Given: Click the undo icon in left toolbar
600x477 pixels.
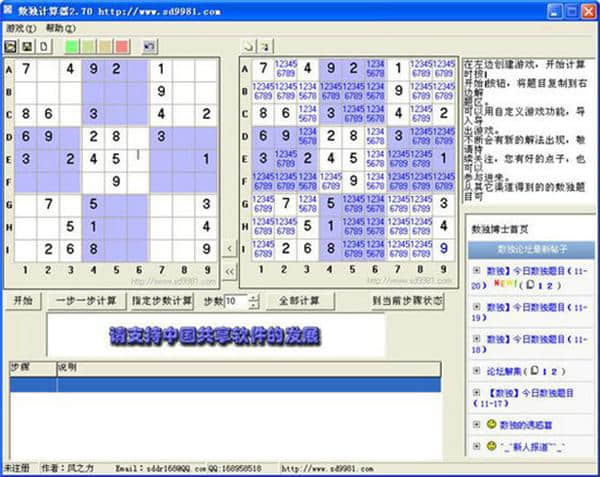Looking at the screenshot, I should 149,46.
